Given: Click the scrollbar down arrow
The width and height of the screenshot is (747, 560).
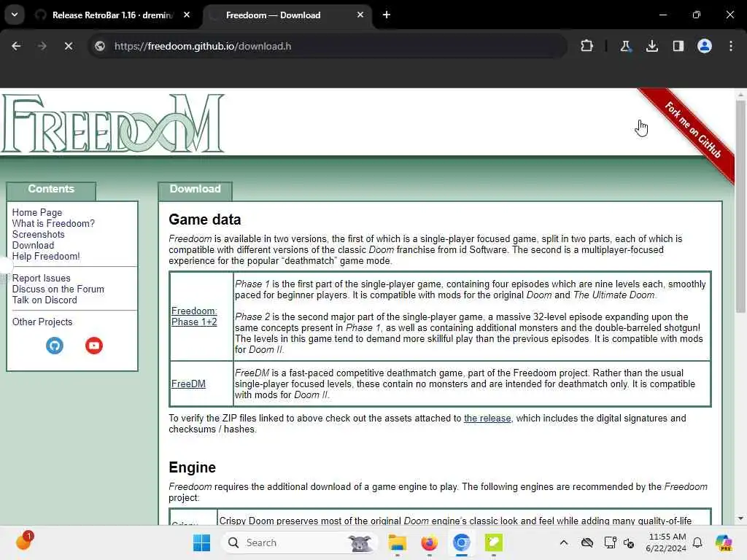Looking at the screenshot, I should click(740, 518).
